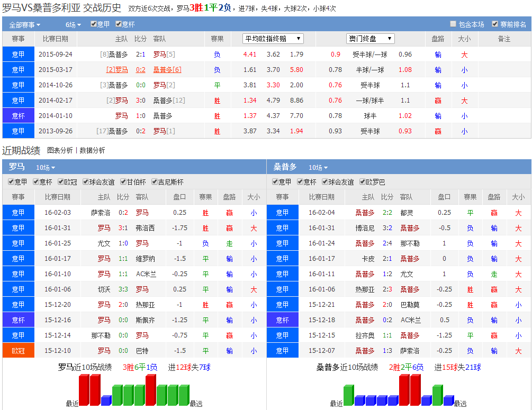The height and width of the screenshot is (410, 532).
Task: Click 意杯 tag in 桑普多 row 15-12-18
Action: pos(282,320)
